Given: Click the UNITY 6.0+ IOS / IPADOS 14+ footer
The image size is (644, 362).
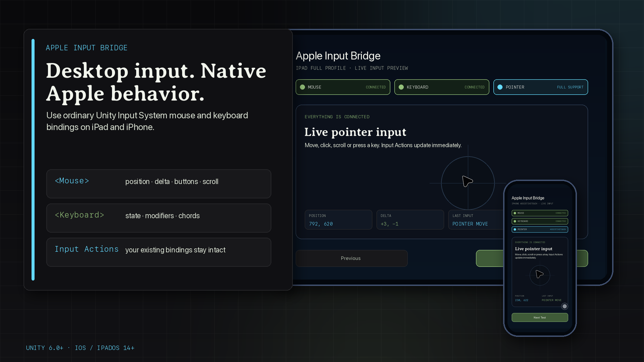Looking at the screenshot, I should (x=80, y=348).
